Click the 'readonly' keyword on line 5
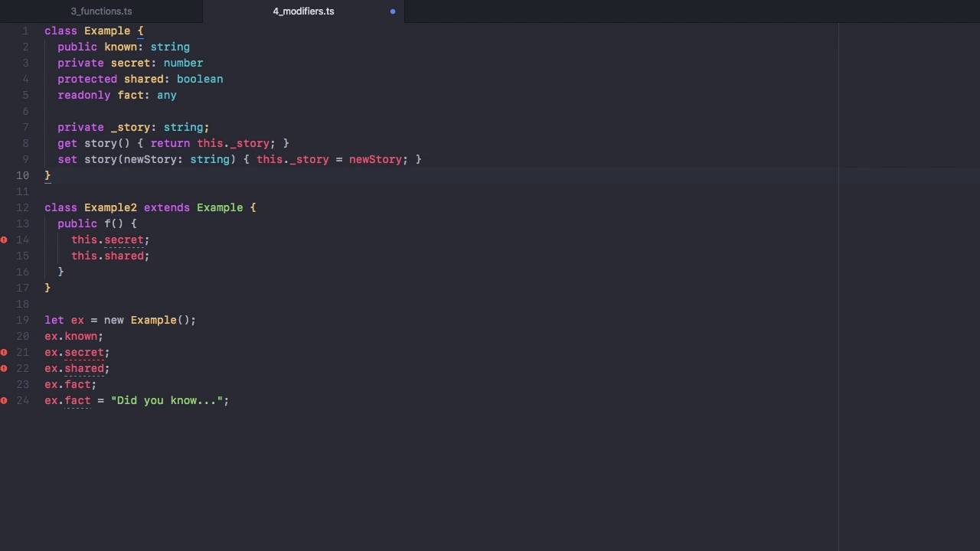The width and height of the screenshot is (980, 551). click(x=83, y=95)
